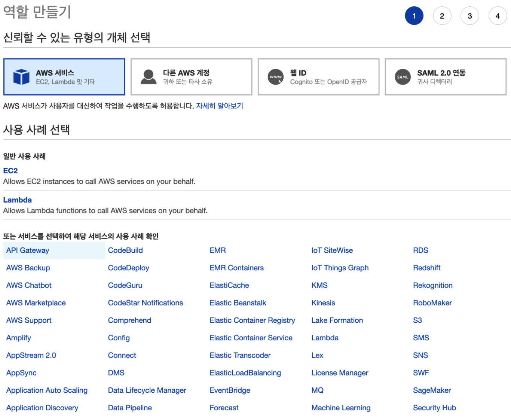511x420 pixels.
Task: Choose DMS service
Action: coord(116,373)
